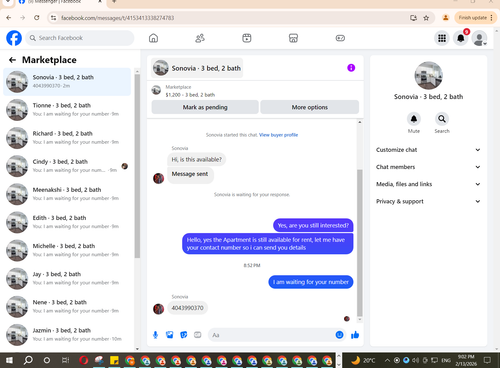Choose a GIF icon
This screenshot has width=500, height=368.
(x=198, y=335)
